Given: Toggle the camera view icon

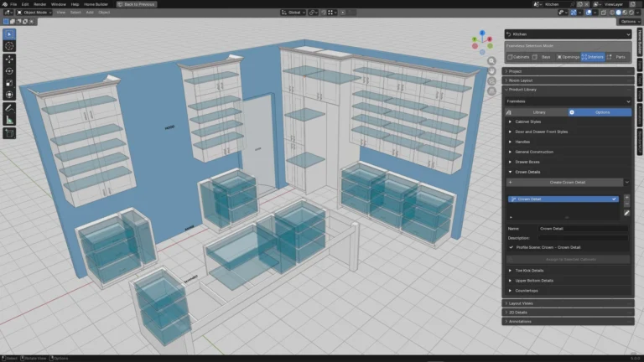Looking at the screenshot, I should (x=491, y=80).
